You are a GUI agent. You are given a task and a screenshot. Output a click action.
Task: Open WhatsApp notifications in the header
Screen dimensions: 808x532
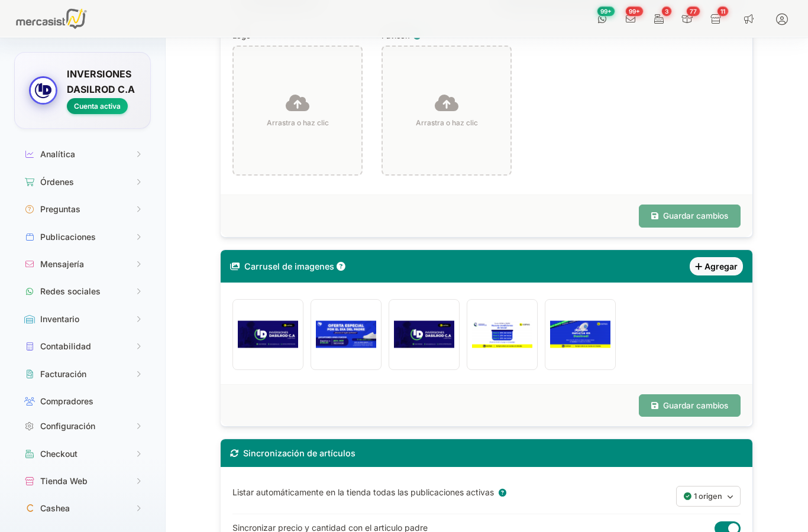click(x=602, y=19)
